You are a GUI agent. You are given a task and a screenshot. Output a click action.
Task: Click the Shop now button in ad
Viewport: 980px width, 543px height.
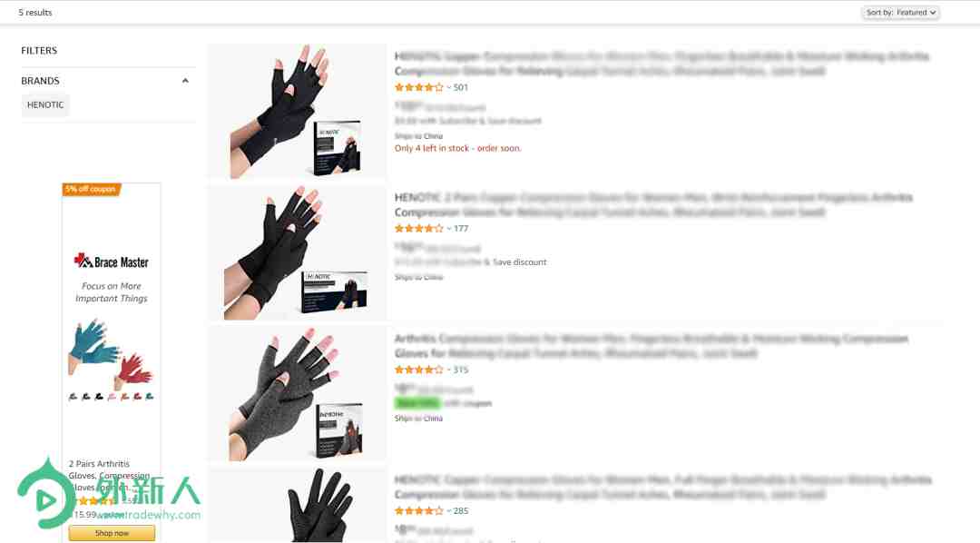pyautogui.click(x=112, y=533)
